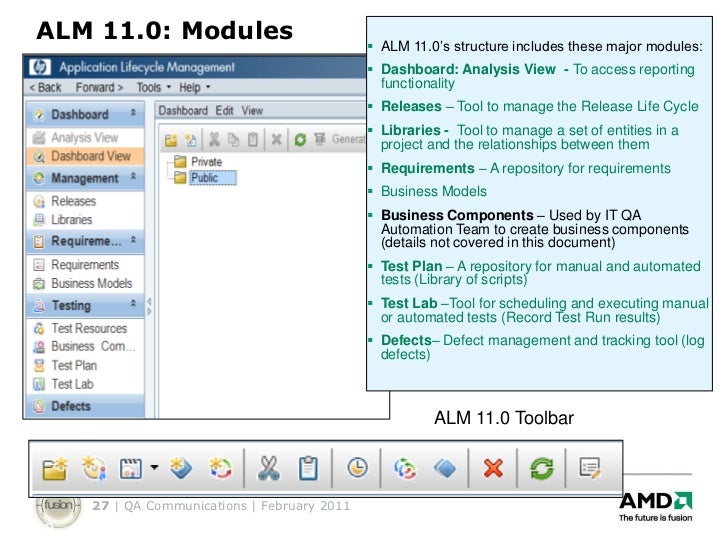Click the blue-red circular arrows icon in ALM toolbar
Screen dimensions: 728x546
tap(405, 468)
